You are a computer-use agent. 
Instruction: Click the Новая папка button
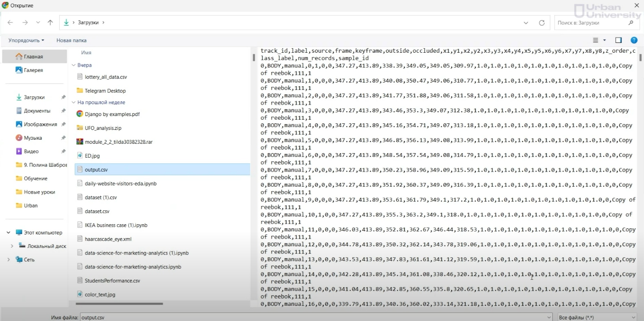(71, 40)
